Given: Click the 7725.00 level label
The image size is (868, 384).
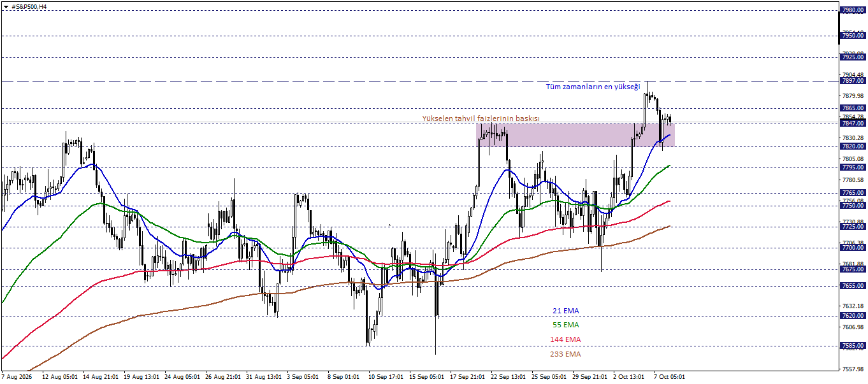Looking at the screenshot, I should [x=853, y=227].
